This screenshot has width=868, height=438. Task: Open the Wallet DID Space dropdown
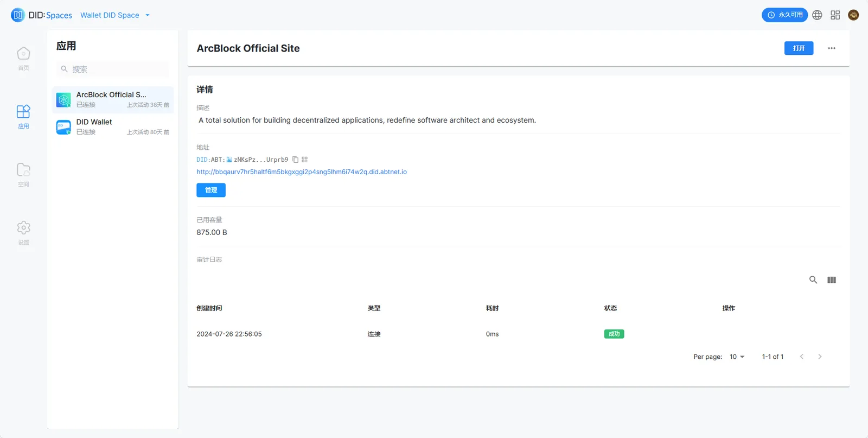pos(115,15)
